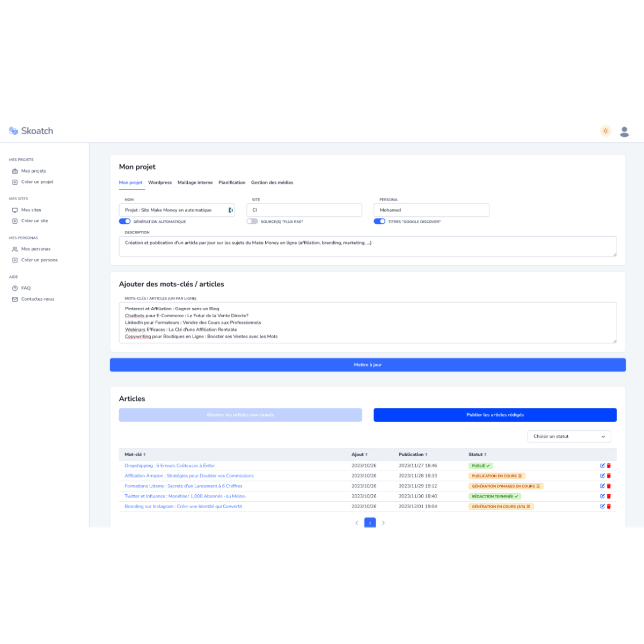Open the Gestion des médias tab
This screenshot has width=644, height=644.
[272, 182]
